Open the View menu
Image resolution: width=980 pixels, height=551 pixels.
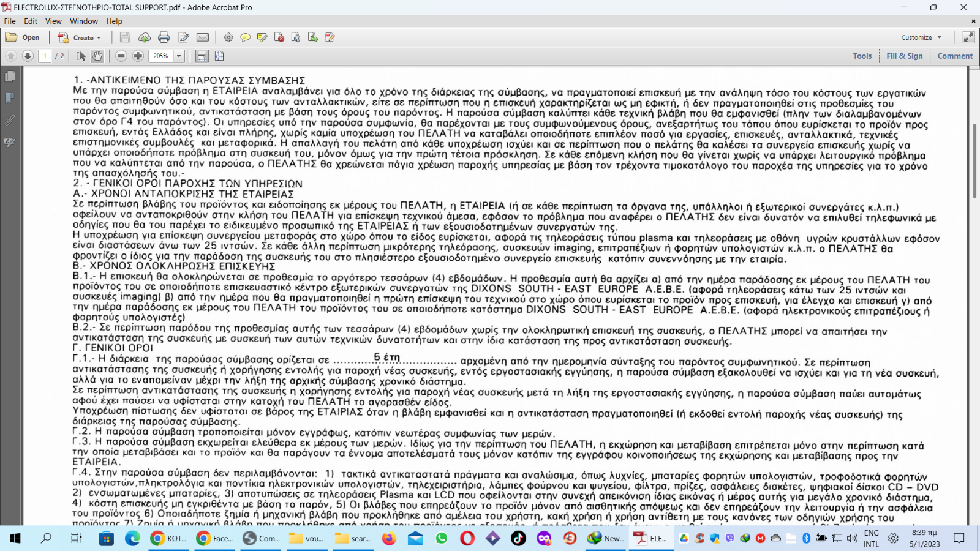pos(53,21)
